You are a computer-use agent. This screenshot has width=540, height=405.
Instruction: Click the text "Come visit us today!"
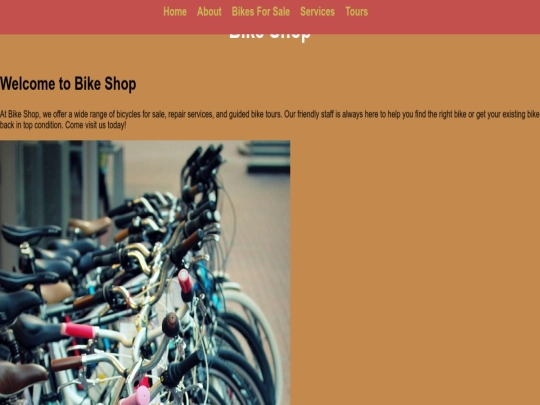96,125
